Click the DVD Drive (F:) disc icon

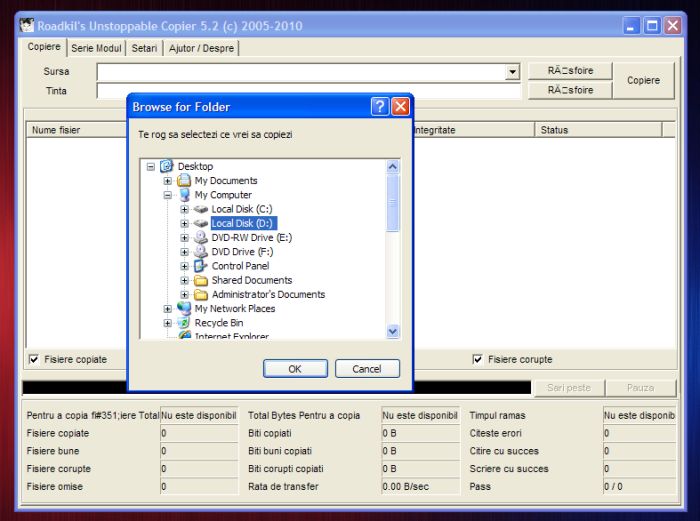pos(201,251)
